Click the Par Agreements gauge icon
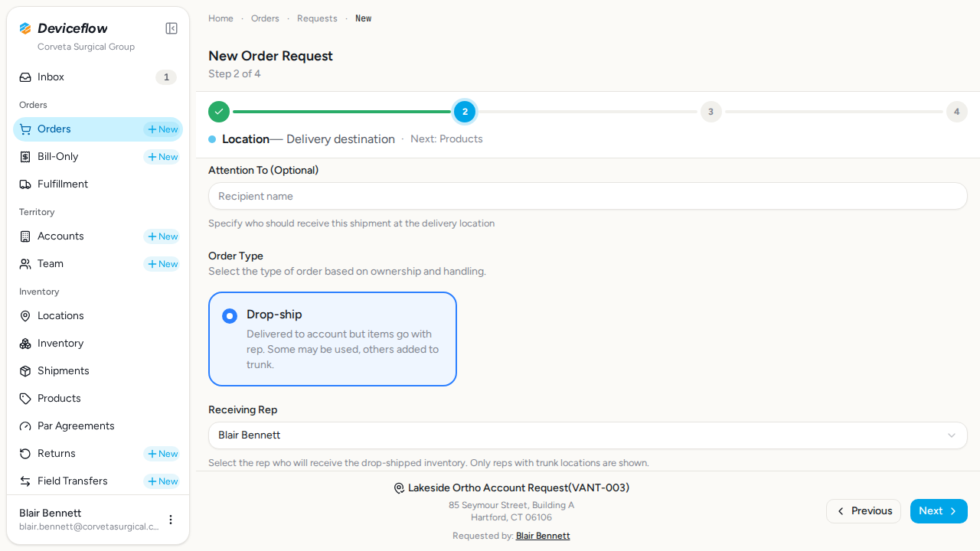Viewport: 980px width, 551px height. [25, 426]
